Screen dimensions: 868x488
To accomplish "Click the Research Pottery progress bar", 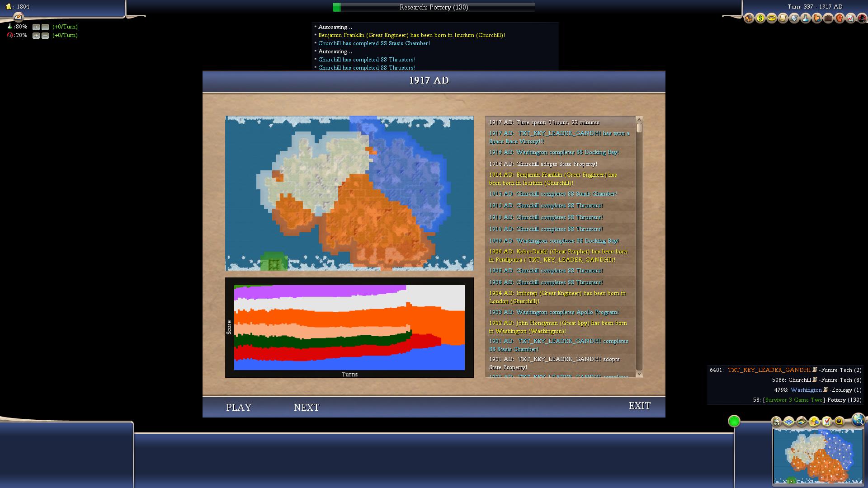I will pyautogui.click(x=434, y=7).
